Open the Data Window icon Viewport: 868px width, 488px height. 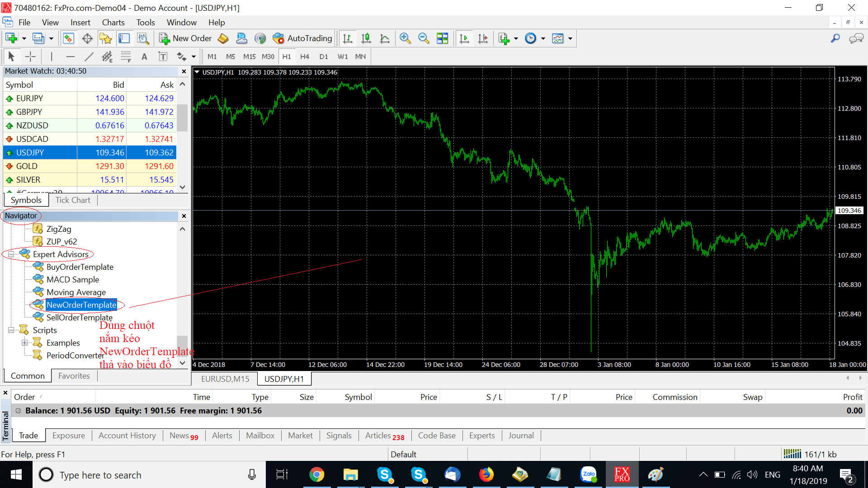point(87,38)
